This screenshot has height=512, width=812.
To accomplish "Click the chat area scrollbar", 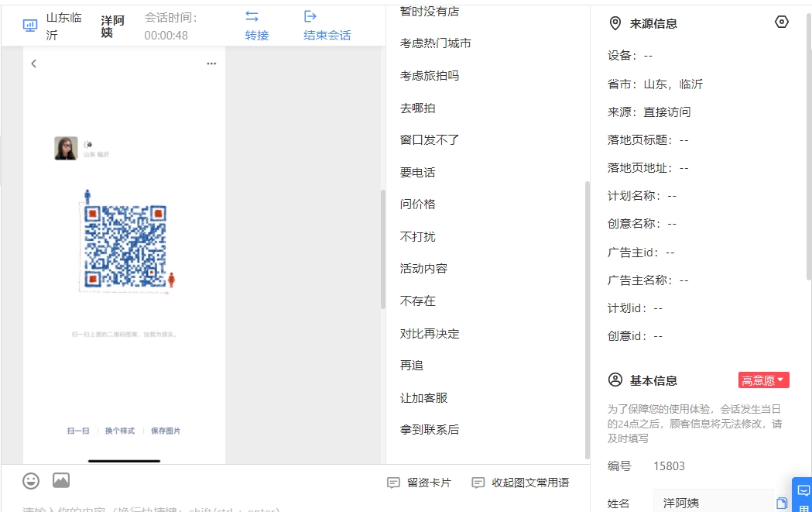I will click(383, 249).
